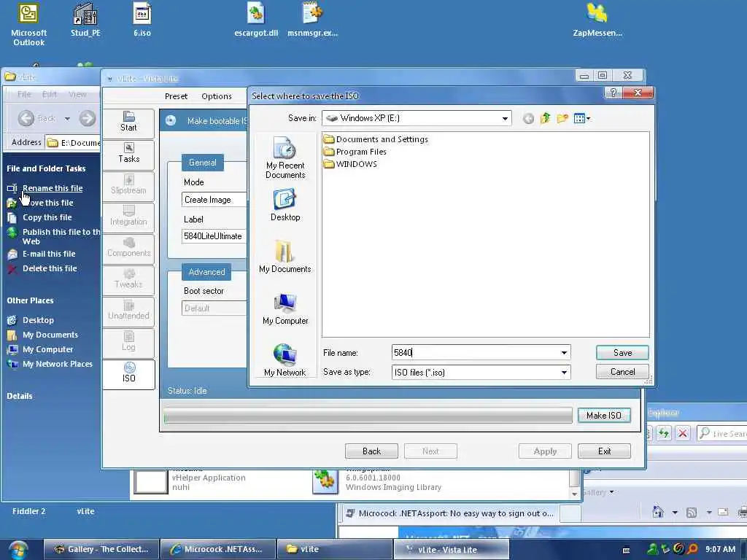Expand the File name history dropdown
Image resolution: width=747 pixels, height=560 pixels.
564,353
